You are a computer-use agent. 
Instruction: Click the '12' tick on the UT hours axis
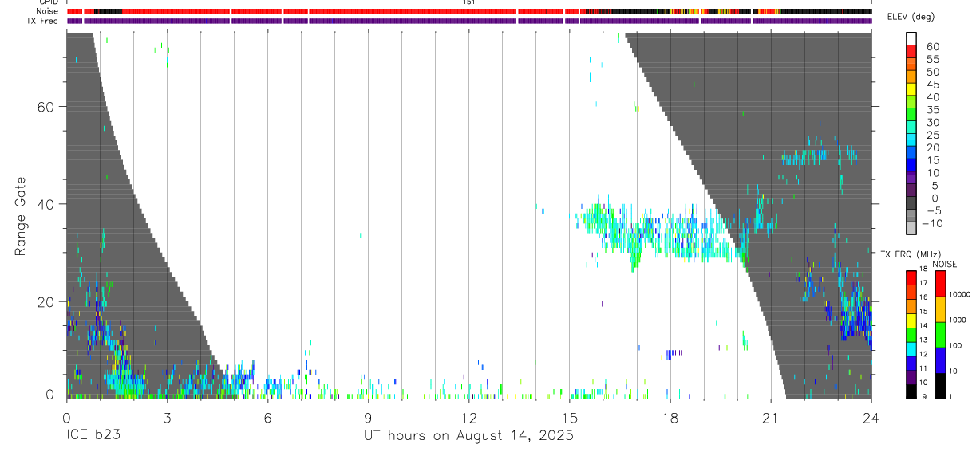[468, 417]
